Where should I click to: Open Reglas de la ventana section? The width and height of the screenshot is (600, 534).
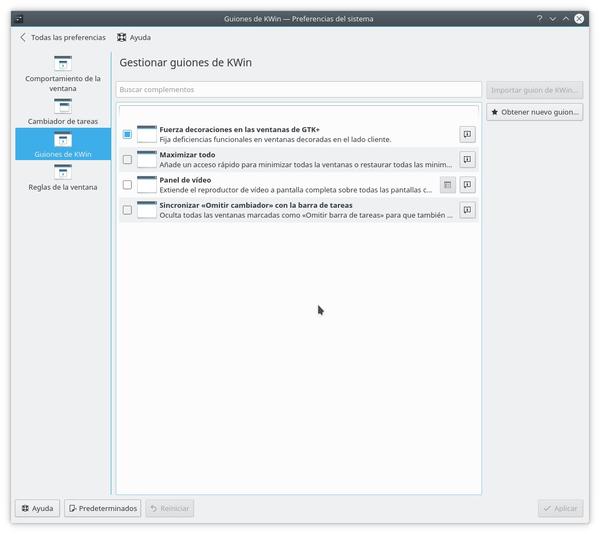click(x=62, y=178)
